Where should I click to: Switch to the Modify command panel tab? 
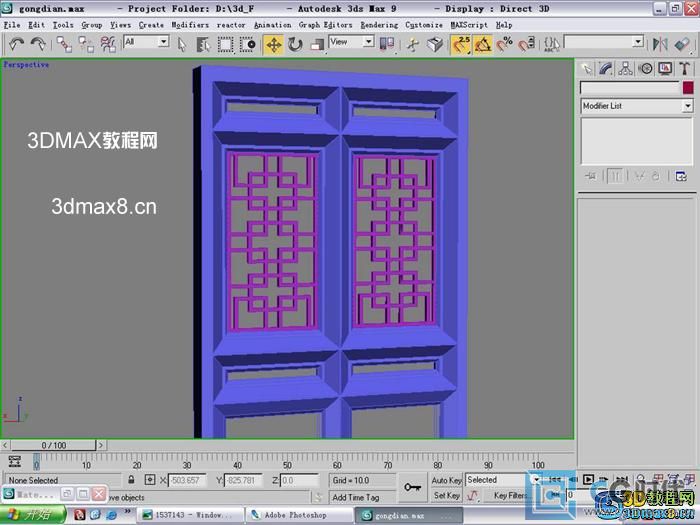pyautogui.click(x=606, y=69)
